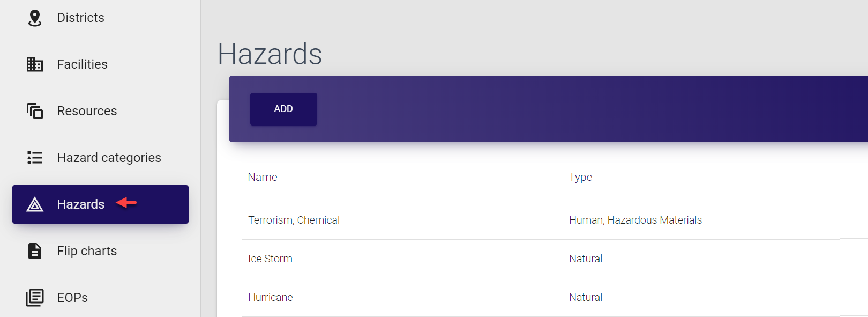Click the Human, Hazardous Materials type cell
Image resolution: width=868 pixels, height=317 pixels.
(635, 220)
